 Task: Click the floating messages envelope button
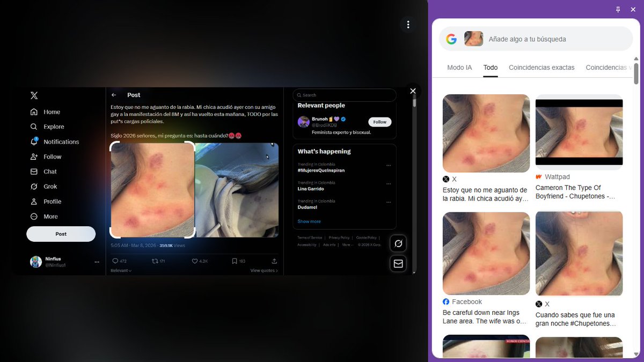398,263
